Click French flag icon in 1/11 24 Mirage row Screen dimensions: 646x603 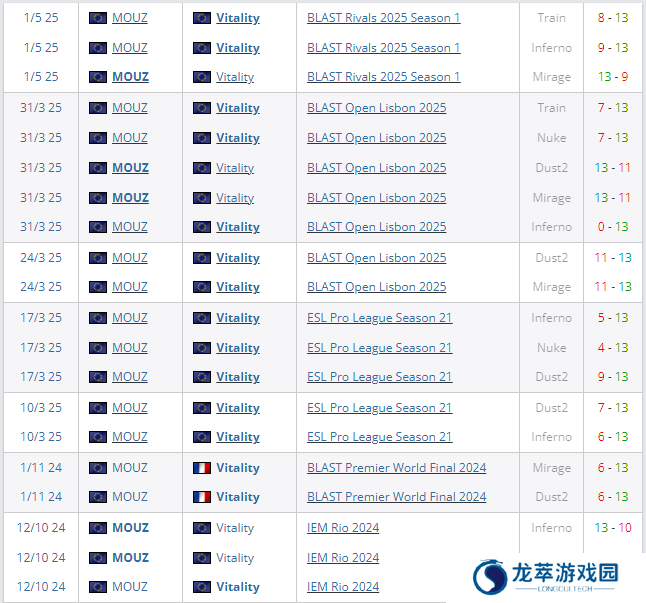click(x=202, y=468)
